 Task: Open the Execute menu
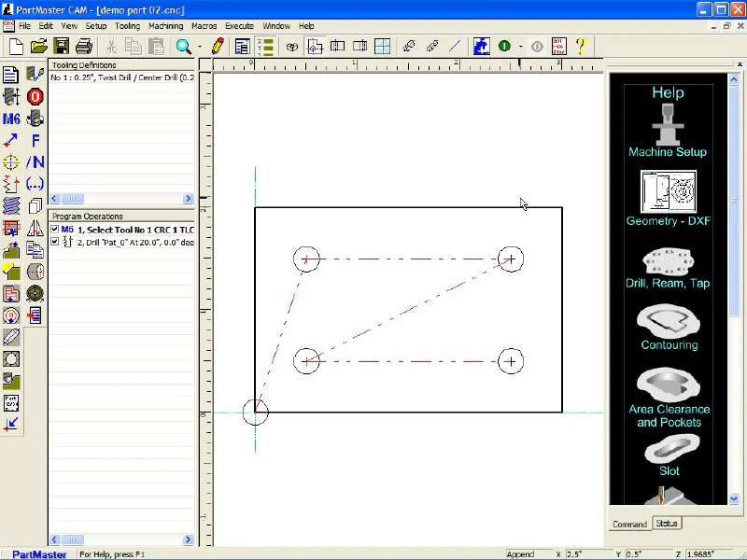(x=239, y=26)
